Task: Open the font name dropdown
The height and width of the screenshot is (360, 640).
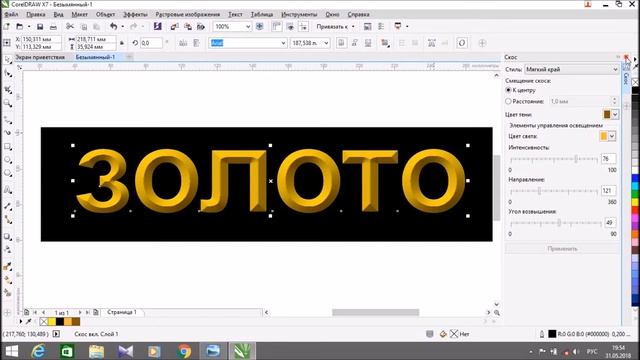Action: pos(283,43)
